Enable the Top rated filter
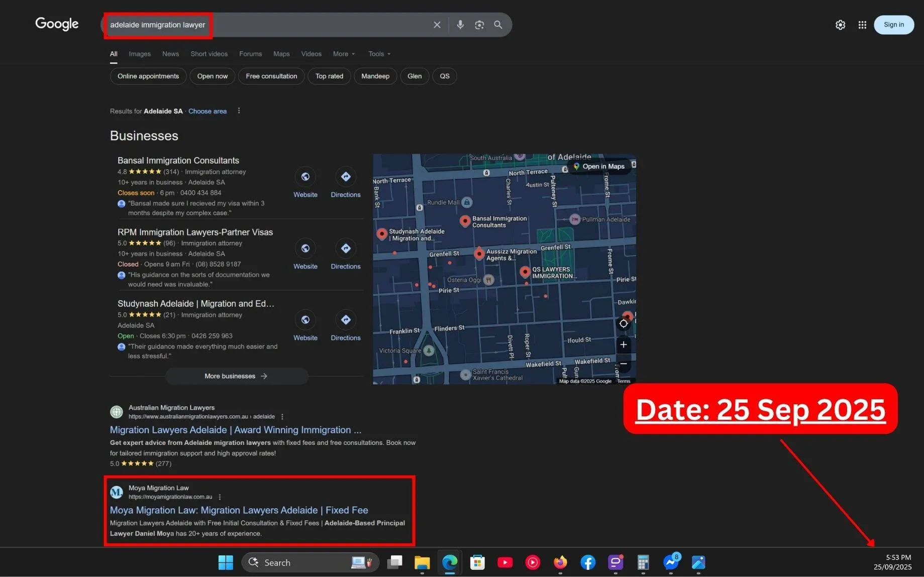 point(329,76)
